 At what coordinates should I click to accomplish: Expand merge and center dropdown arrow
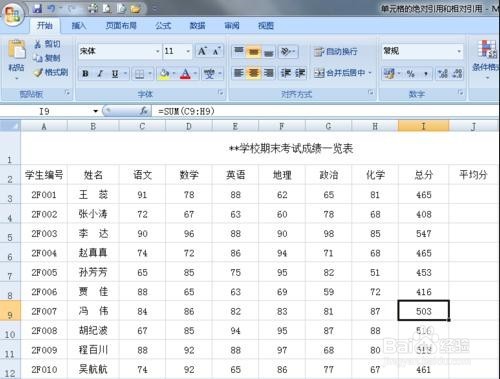370,73
